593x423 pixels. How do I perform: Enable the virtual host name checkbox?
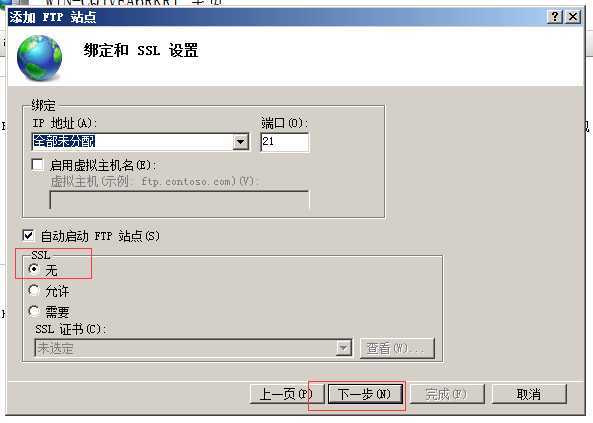pyautogui.click(x=37, y=165)
